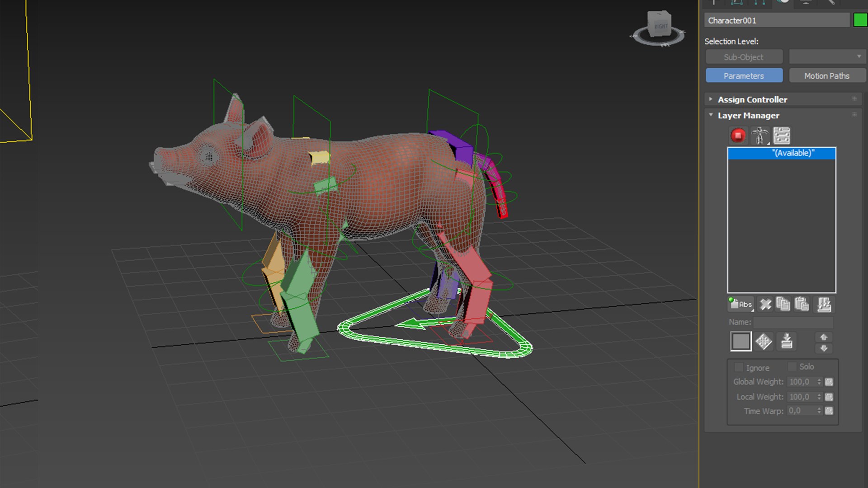
Task: Switch to the Motion Paths tab
Action: (x=827, y=76)
